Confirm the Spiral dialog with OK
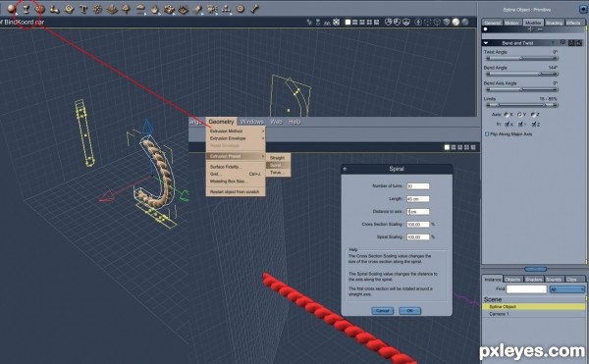This screenshot has width=589, height=364. (x=409, y=311)
